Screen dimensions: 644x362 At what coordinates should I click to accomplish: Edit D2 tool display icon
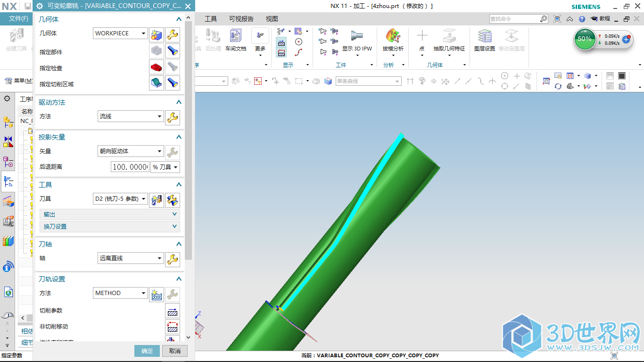pos(173,200)
